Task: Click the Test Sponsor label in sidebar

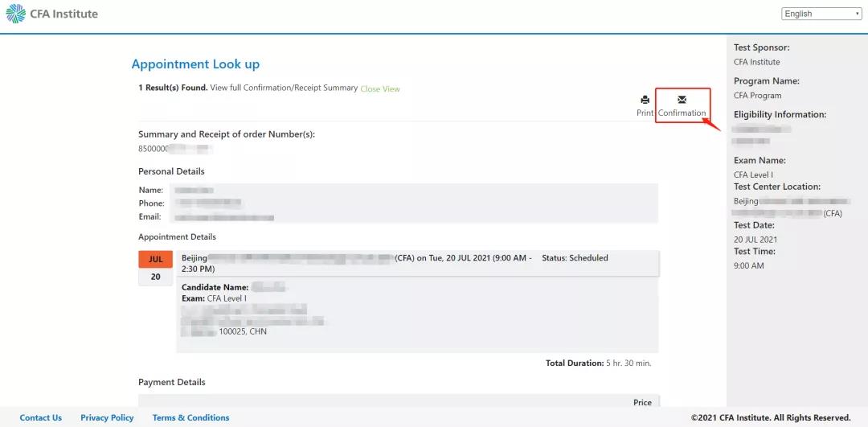Action: [761, 47]
